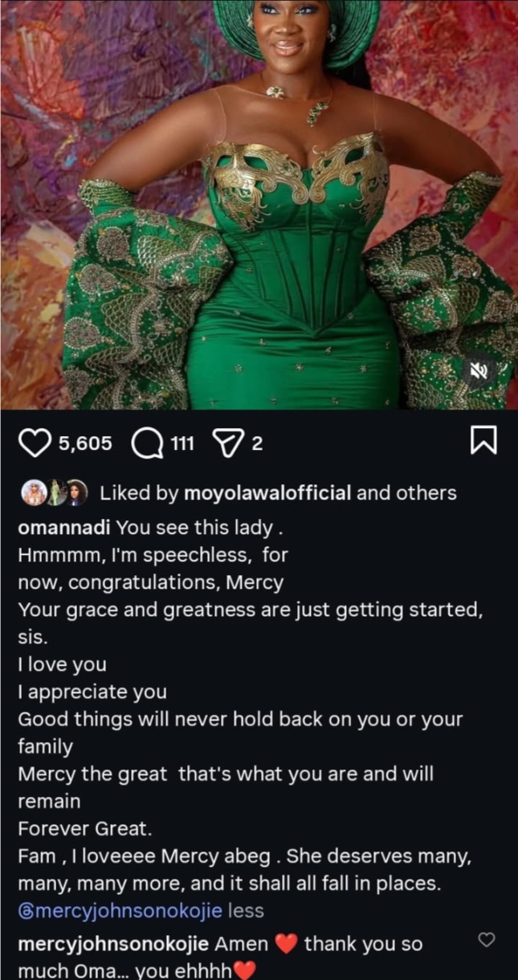Like the post with the heart icon
Image resolution: width=518 pixels, height=980 pixels.
[35, 443]
